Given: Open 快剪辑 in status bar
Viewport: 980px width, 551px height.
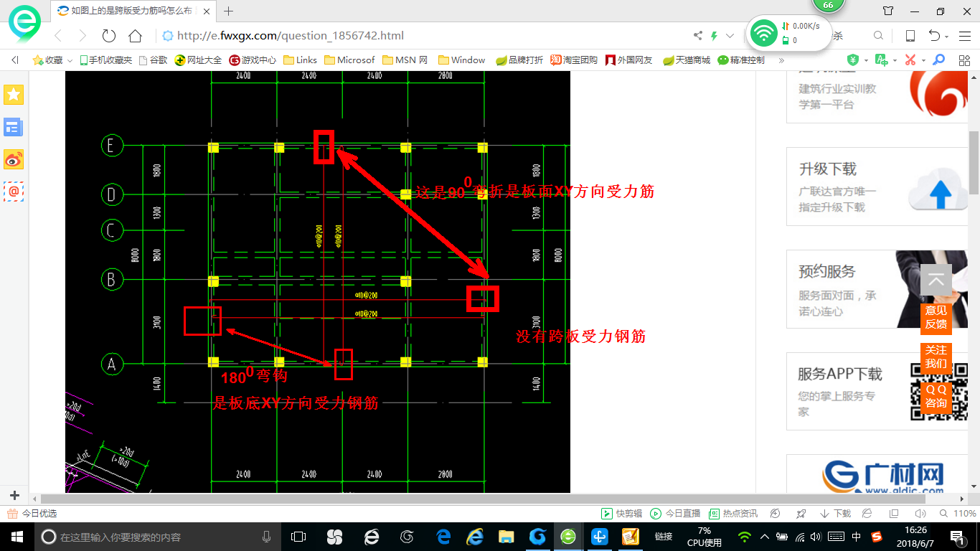Looking at the screenshot, I should 621,514.
